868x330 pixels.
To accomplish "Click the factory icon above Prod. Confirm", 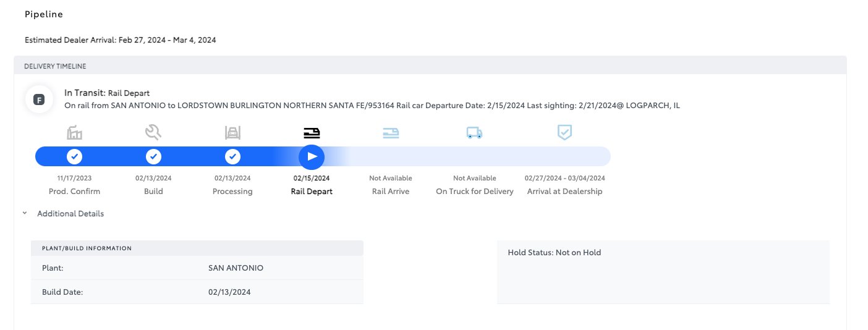I will 74,132.
